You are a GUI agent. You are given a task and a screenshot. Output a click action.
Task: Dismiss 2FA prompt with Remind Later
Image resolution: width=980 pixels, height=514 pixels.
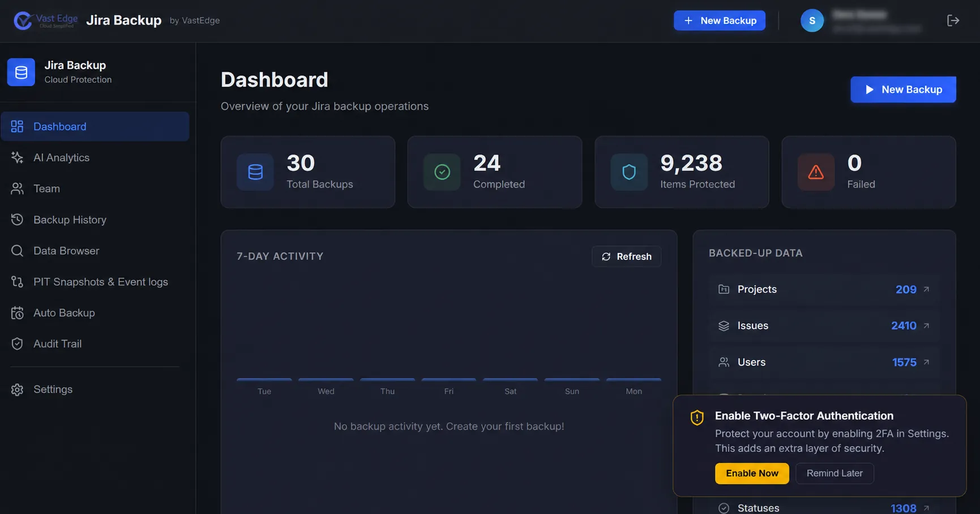[835, 473]
